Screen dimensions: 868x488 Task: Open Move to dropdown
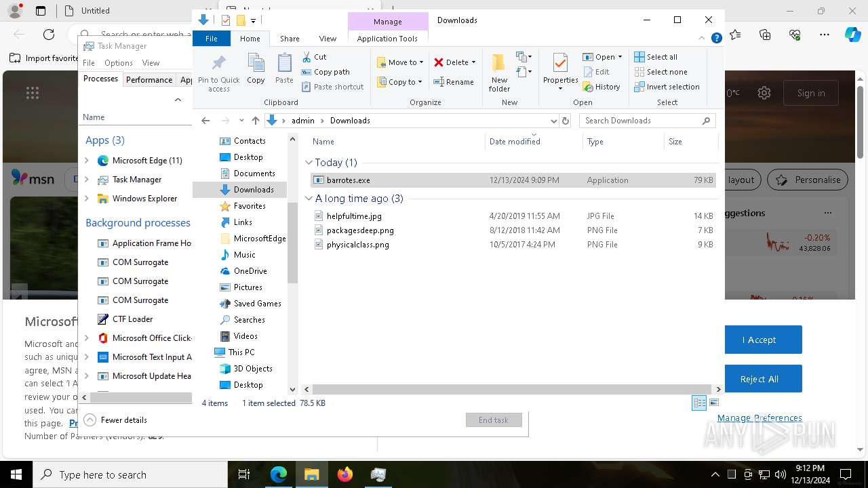pyautogui.click(x=400, y=62)
